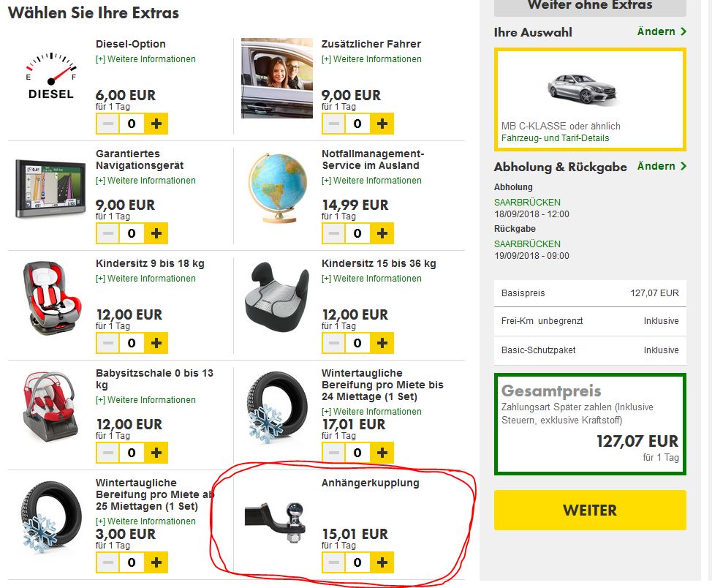Screen dimensions: 712x588
Task: Add Wintertaugliche Bereifung bis 24 Miettage with plus
Action: [380, 452]
